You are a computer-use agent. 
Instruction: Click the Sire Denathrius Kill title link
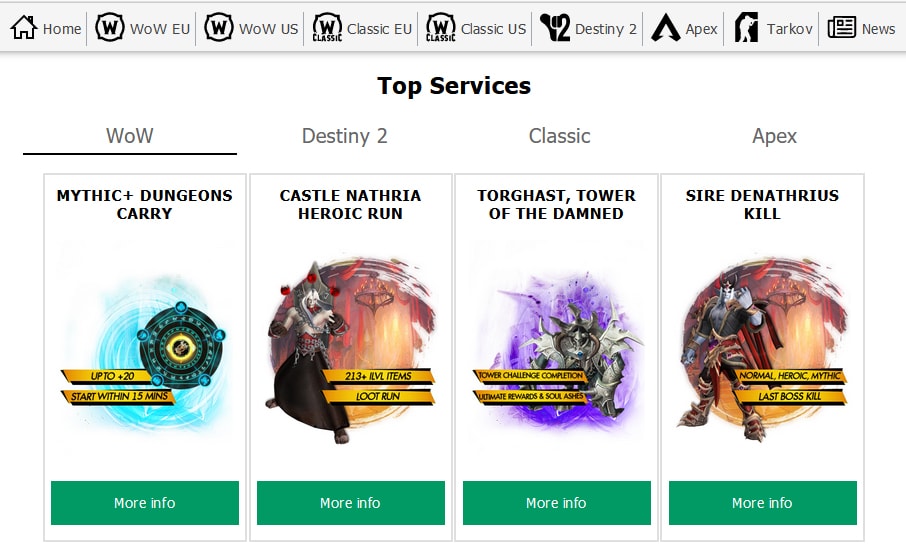point(763,205)
